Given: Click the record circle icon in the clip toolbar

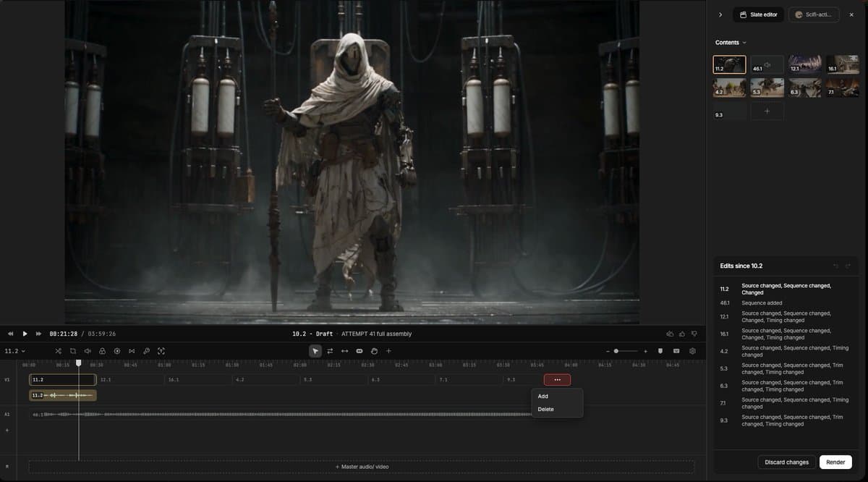Looking at the screenshot, I should [116, 351].
